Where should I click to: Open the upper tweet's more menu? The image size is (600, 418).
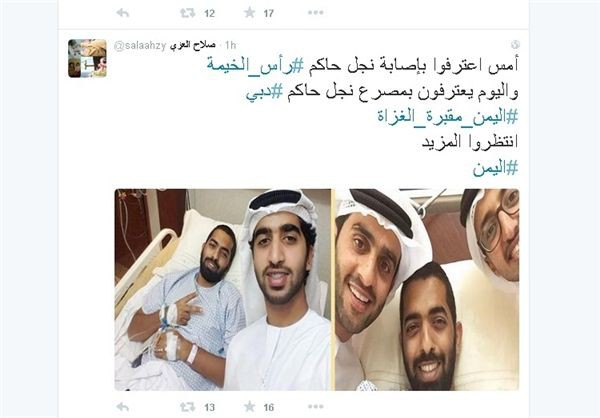tap(316, 13)
